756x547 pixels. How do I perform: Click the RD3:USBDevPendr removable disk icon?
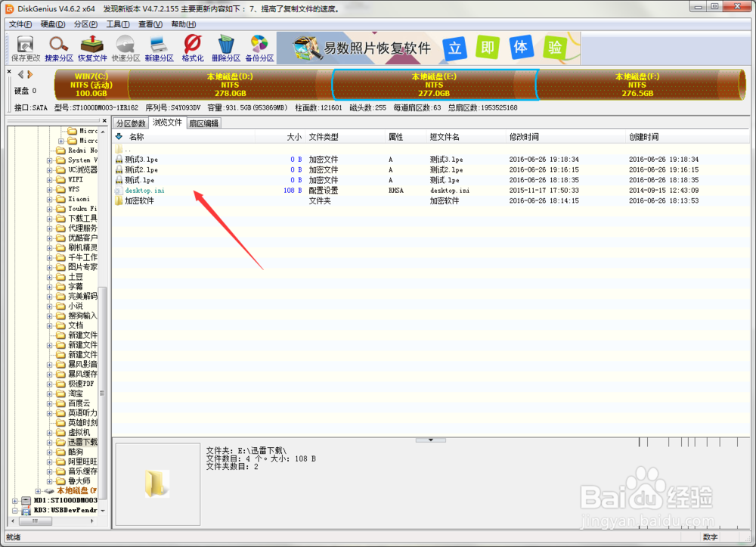coord(26,511)
